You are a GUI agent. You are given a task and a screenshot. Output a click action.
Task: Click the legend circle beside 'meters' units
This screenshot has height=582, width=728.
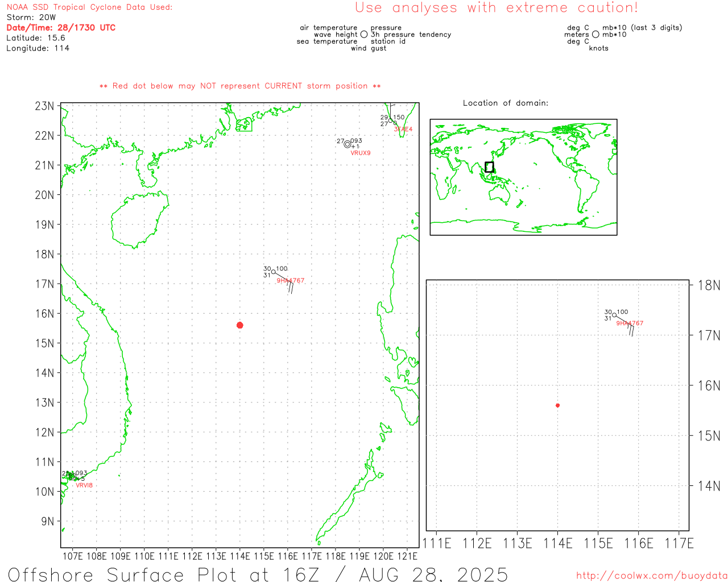pos(595,35)
